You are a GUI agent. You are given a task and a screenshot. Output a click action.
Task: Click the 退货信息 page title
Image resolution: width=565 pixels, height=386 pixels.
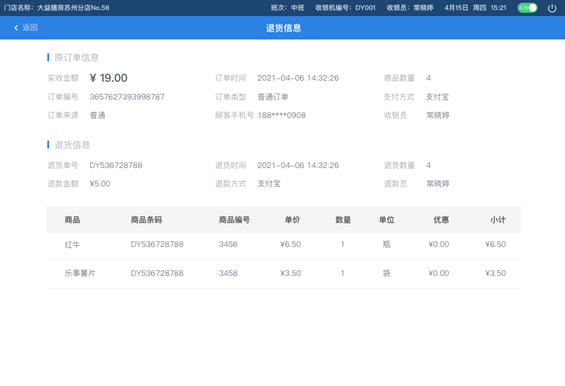click(283, 28)
